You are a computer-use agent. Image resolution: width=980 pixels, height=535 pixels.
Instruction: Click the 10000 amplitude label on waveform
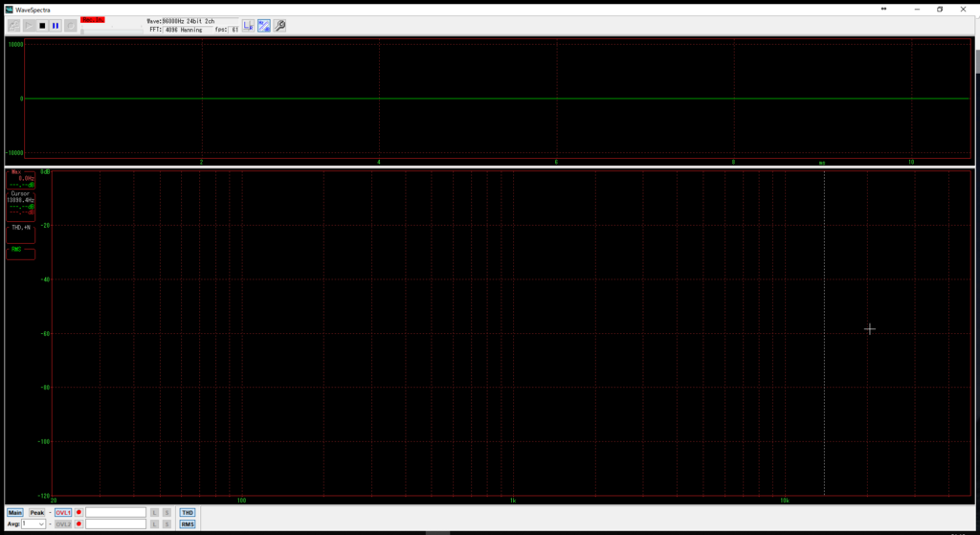pos(15,44)
